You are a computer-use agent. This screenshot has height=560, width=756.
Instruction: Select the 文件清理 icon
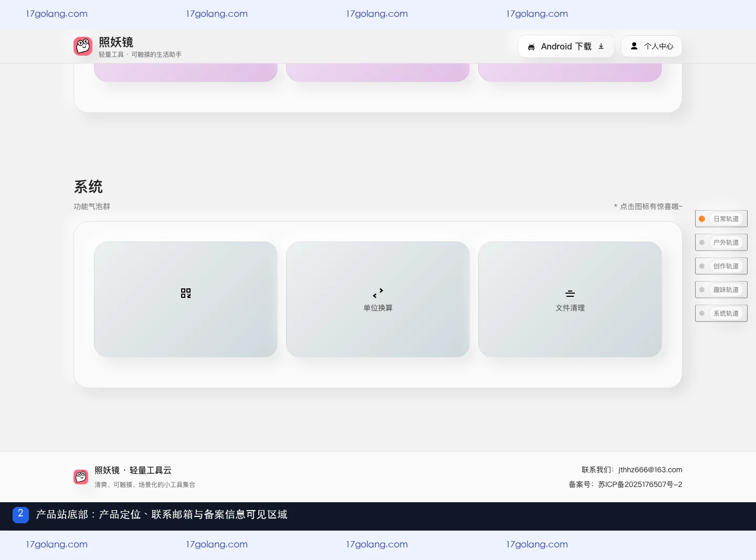(570, 294)
